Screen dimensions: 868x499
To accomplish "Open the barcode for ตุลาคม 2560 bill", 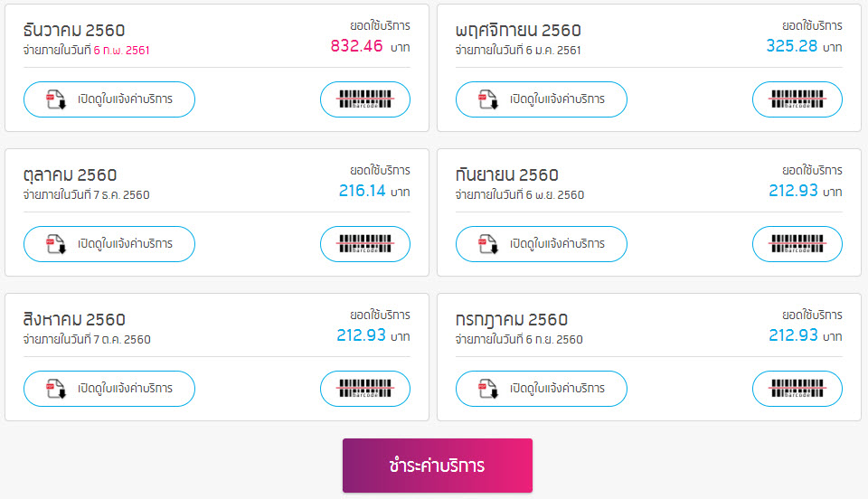I will 365,244.
